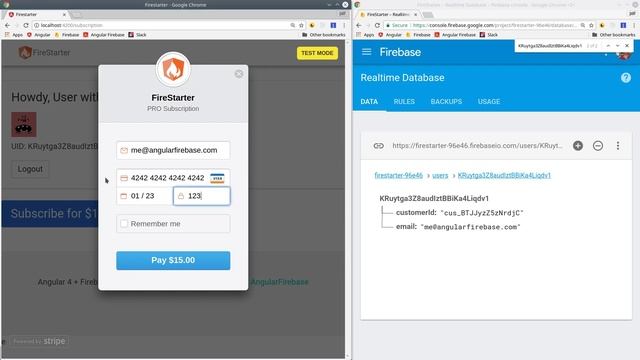Collapse nodes with the minus icon
The image size is (640, 360).
click(598, 146)
